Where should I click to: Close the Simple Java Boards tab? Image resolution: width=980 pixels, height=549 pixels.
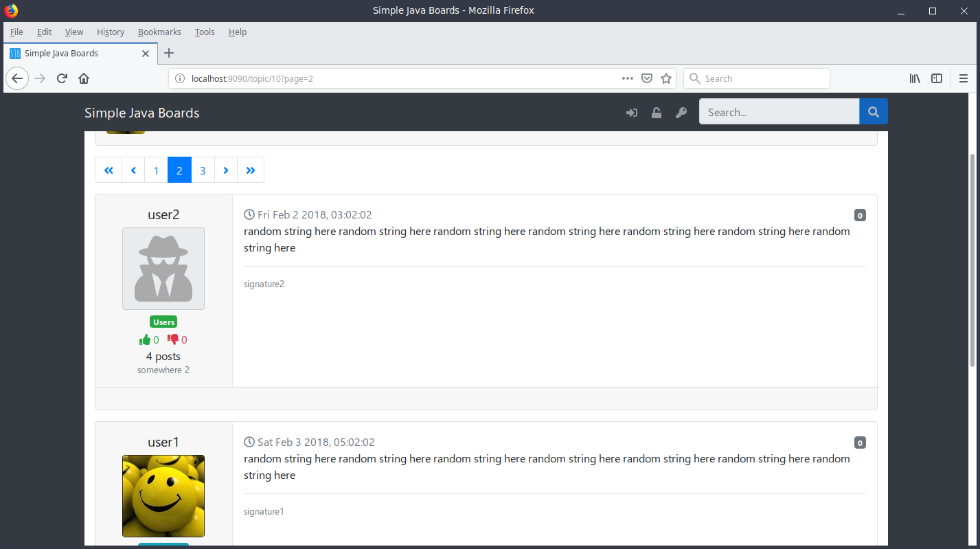(146, 53)
